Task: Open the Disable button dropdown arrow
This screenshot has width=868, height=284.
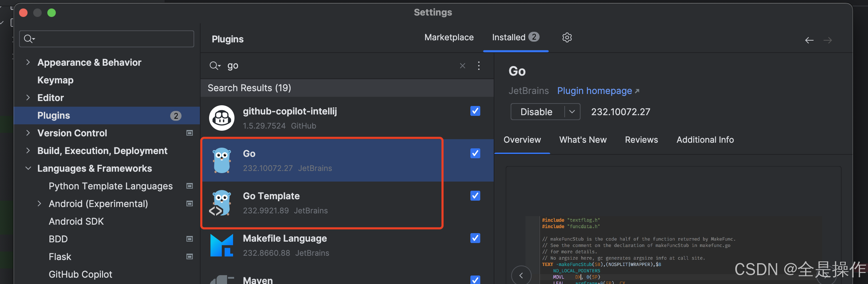Action: point(572,112)
